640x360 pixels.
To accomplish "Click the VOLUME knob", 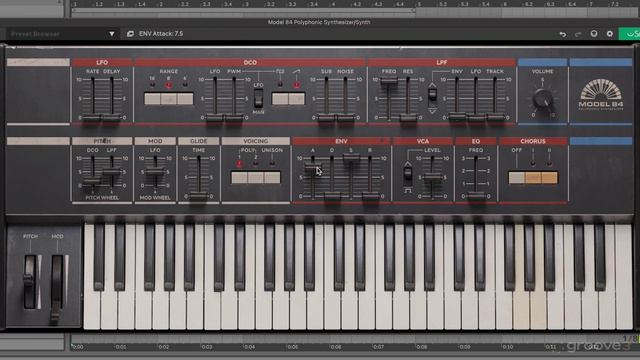I will point(543,98).
